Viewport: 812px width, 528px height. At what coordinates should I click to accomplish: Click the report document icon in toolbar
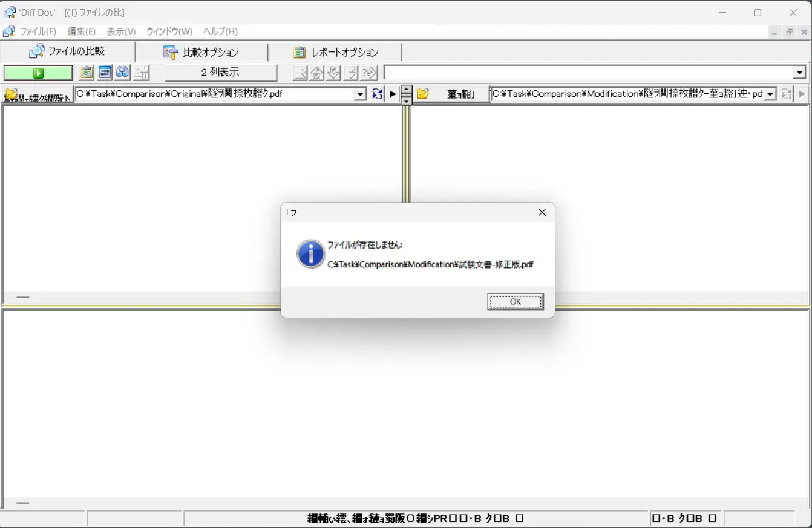coord(87,73)
